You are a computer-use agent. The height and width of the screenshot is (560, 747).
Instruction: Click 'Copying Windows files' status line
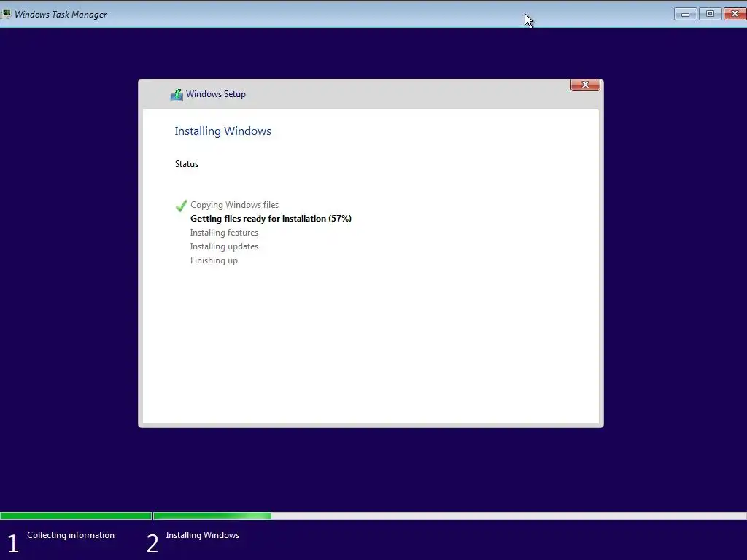pos(234,205)
